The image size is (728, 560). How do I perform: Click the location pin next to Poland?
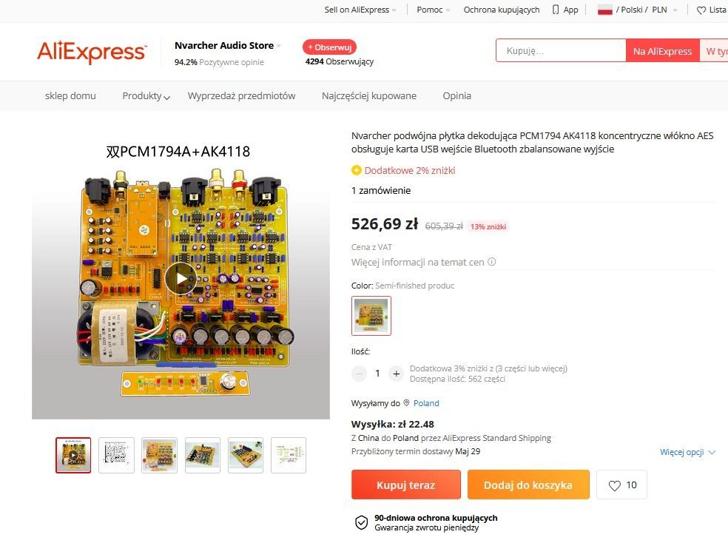click(406, 403)
